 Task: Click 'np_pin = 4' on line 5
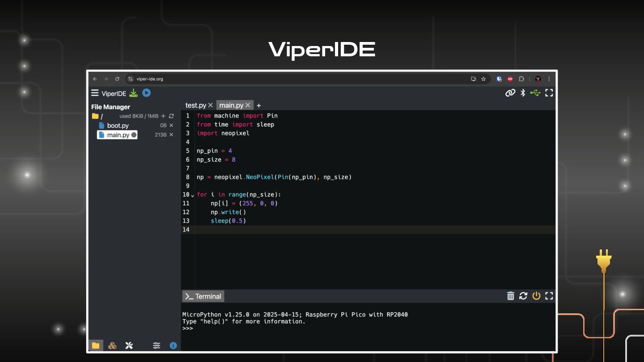click(214, 151)
